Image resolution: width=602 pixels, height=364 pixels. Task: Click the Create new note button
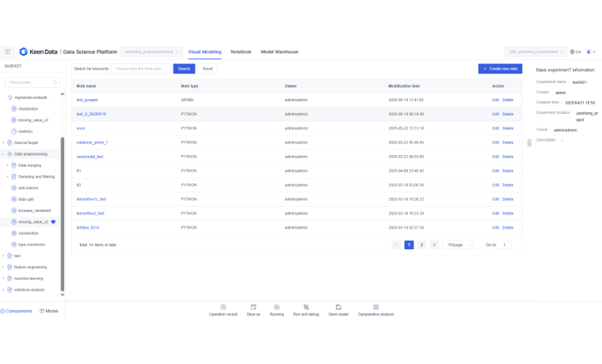point(500,69)
